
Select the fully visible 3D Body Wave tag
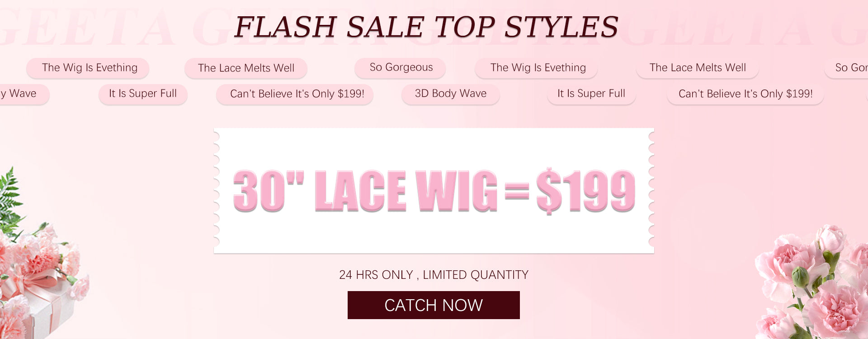click(451, 94)
